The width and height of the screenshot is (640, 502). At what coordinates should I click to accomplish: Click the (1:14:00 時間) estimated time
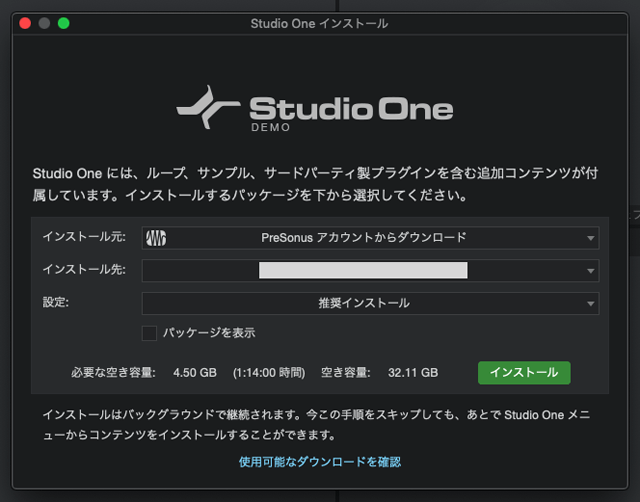[x=269, y=373]
